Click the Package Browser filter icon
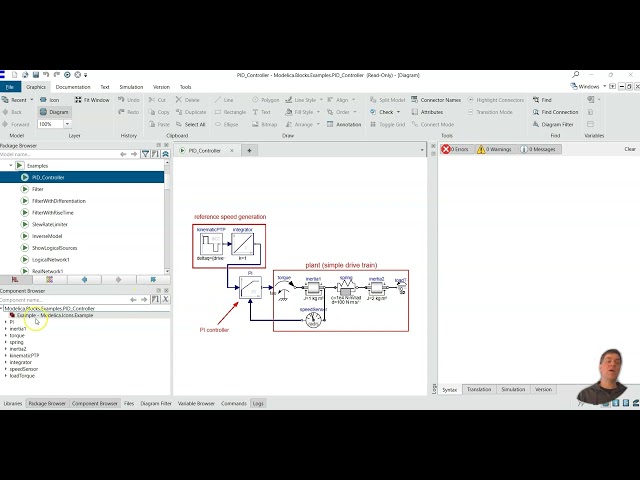 (x=145, y=154)
